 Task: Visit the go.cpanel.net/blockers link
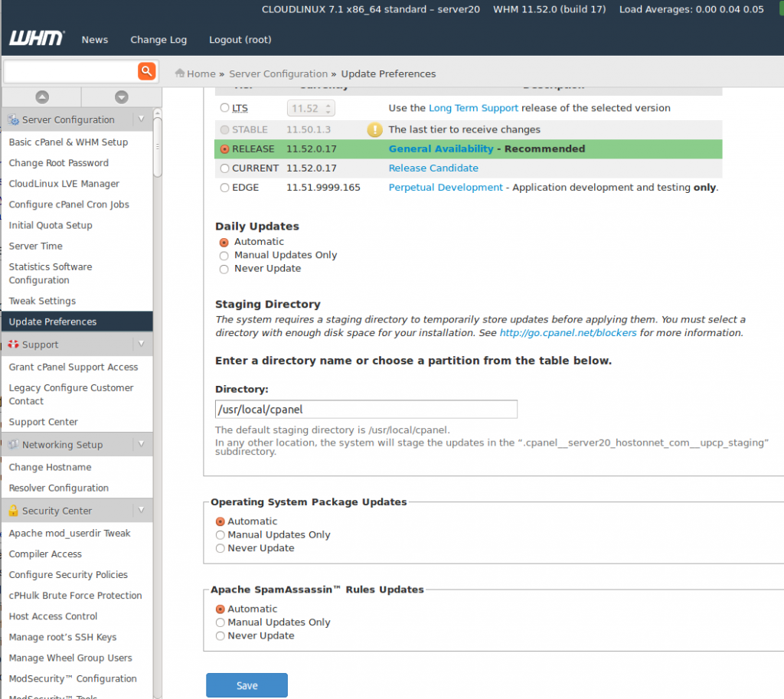click(568, 333)
